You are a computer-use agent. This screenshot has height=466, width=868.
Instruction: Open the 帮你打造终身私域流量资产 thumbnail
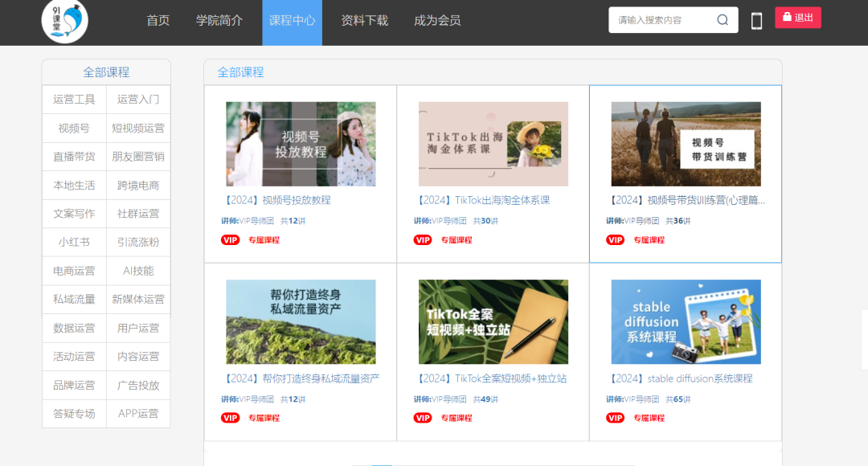301,322
